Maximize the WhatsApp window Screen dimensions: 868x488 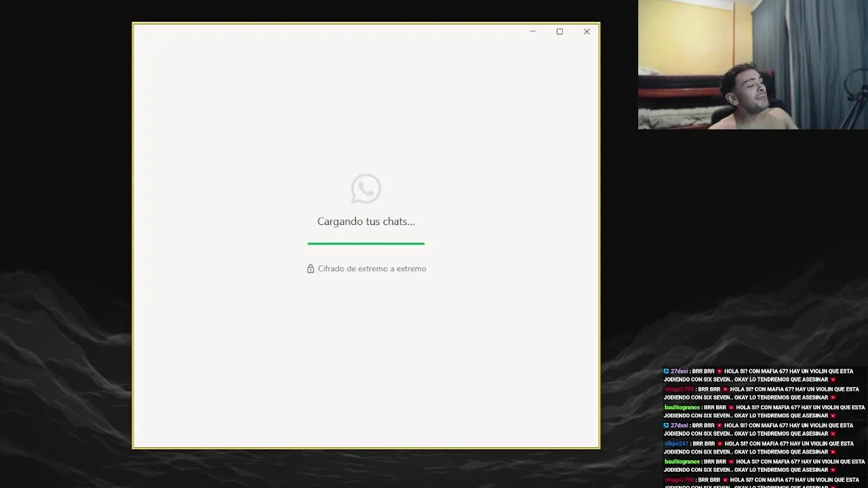559,31
